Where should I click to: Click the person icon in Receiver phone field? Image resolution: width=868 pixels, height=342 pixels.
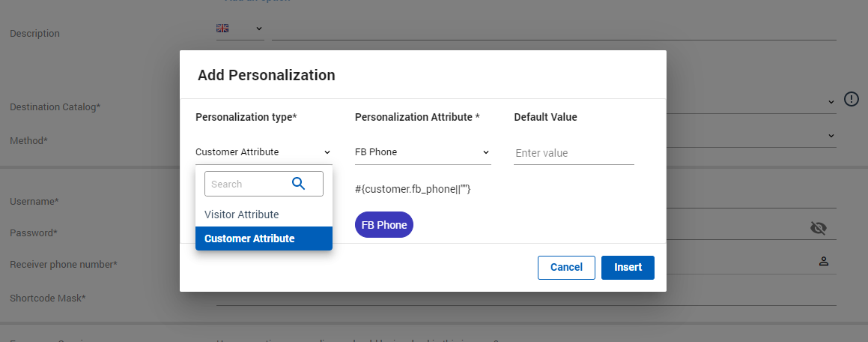coord(824,261)
